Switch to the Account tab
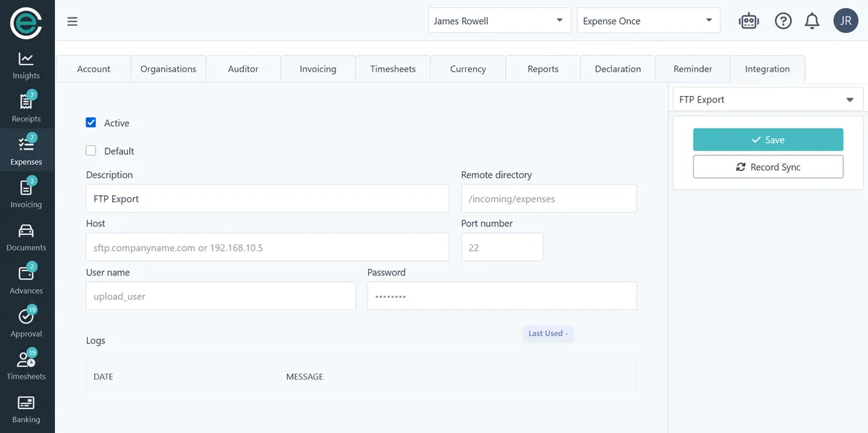Viewport: 868px width, 433px height. (93, 69)
